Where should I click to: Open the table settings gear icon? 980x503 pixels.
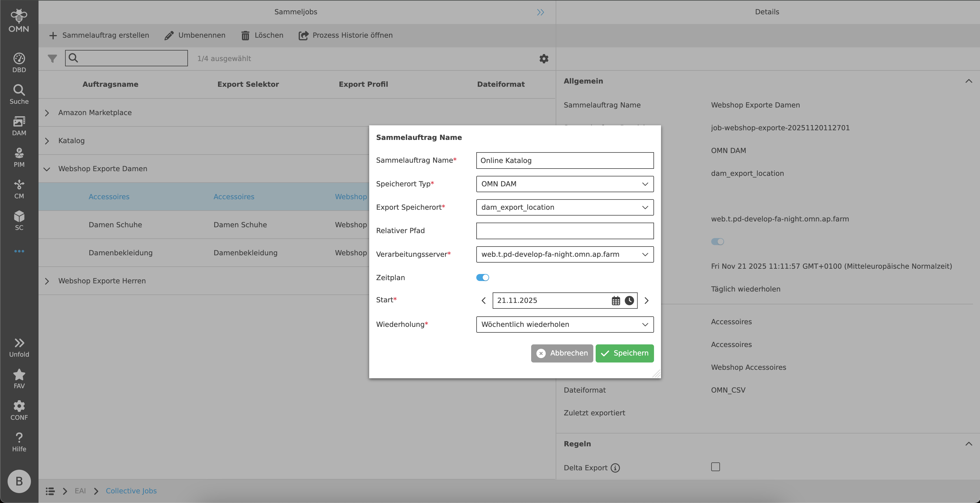[x=544, y=59]
